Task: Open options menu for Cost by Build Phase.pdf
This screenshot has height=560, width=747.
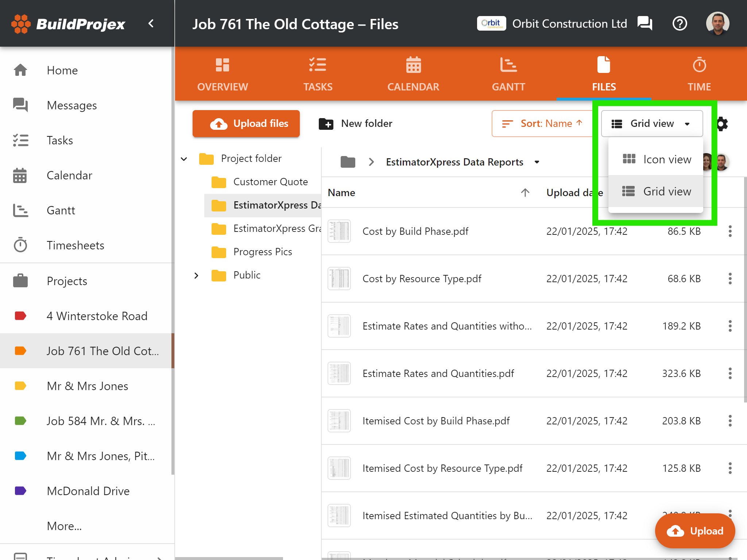Action: pyautogui.click(x=730, y=231)
